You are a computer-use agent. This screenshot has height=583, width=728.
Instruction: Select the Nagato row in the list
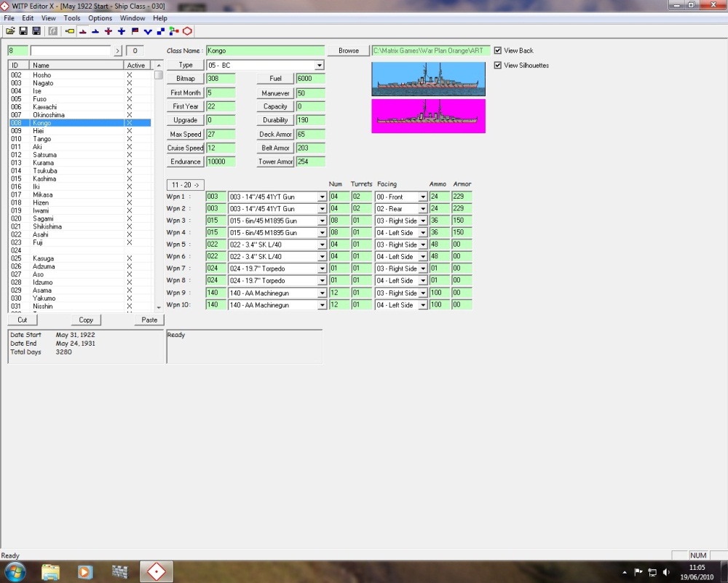tap(80, 83)
